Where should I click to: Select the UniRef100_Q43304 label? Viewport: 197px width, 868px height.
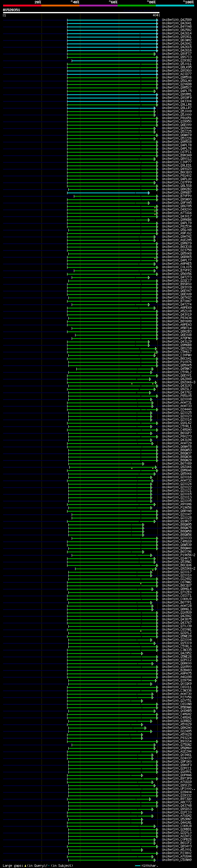click(x=177, y=101)
